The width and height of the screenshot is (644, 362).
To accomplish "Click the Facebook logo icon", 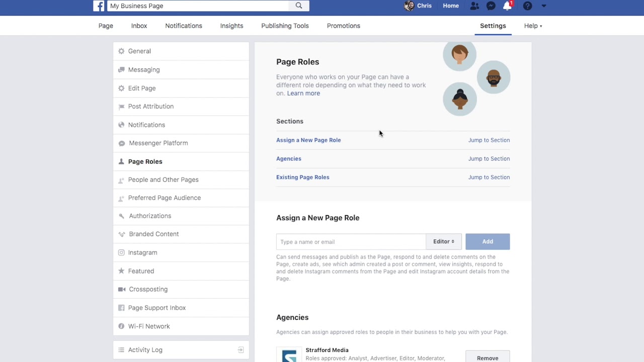I will coord(99,6).
